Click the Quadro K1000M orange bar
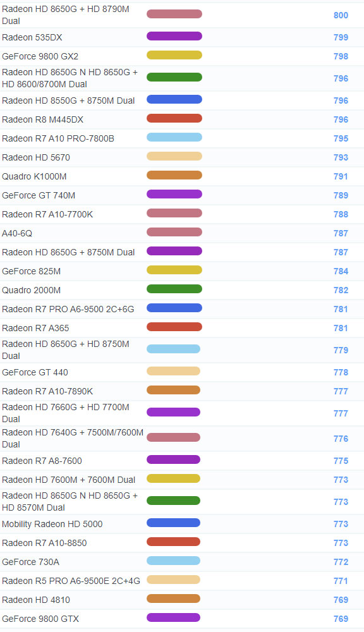The width and height of the screenshot is (364, 632). coord(174,175)
